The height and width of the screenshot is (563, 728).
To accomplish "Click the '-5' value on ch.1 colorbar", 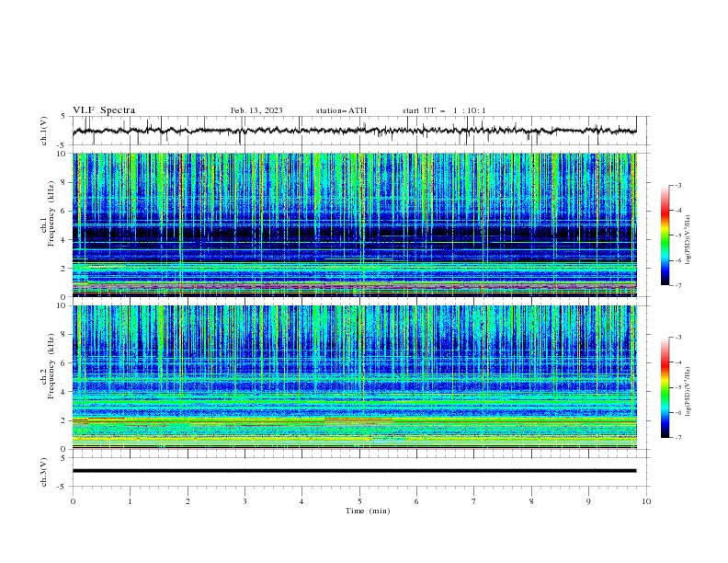I will click(678, 236).
